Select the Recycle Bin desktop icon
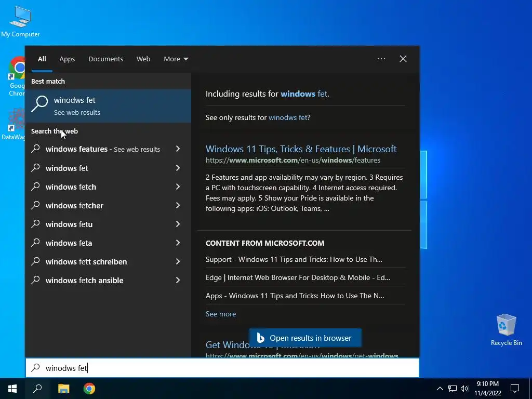The image size is (532, 399). click(506, 330)
